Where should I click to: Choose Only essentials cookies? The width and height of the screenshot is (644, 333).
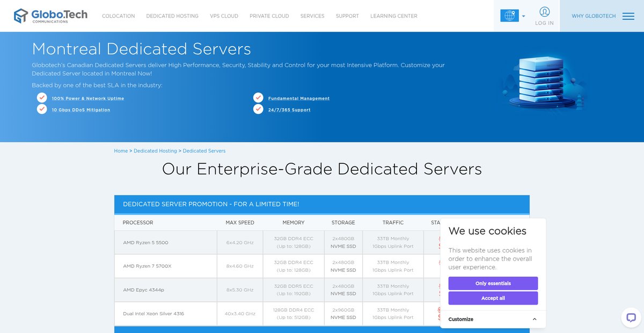pos(493,284)
